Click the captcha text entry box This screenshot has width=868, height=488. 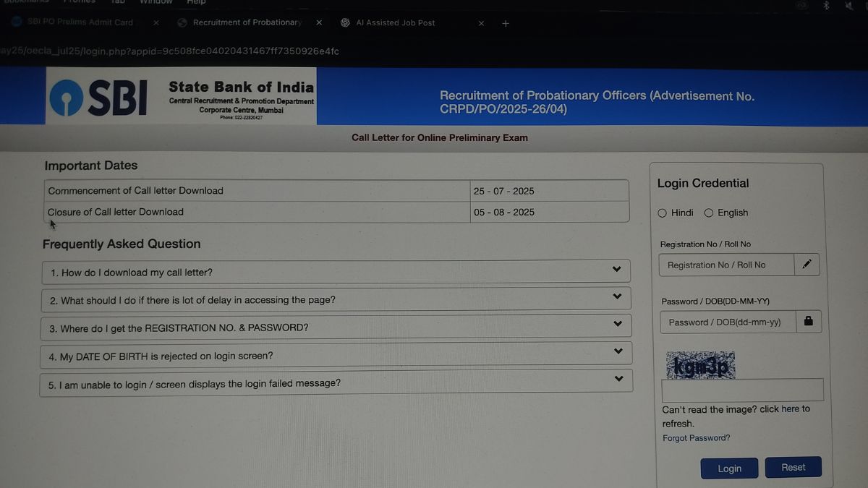coord(743,390)
